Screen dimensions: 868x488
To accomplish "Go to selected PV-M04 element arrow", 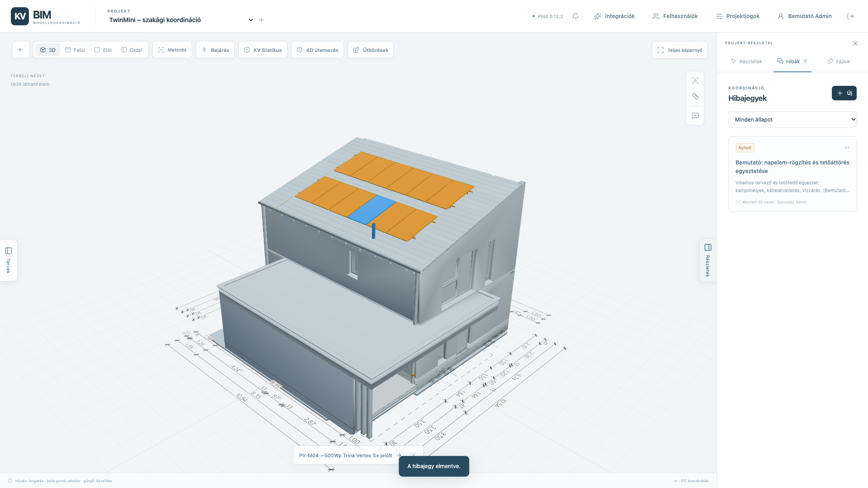I will pos(399,455).
